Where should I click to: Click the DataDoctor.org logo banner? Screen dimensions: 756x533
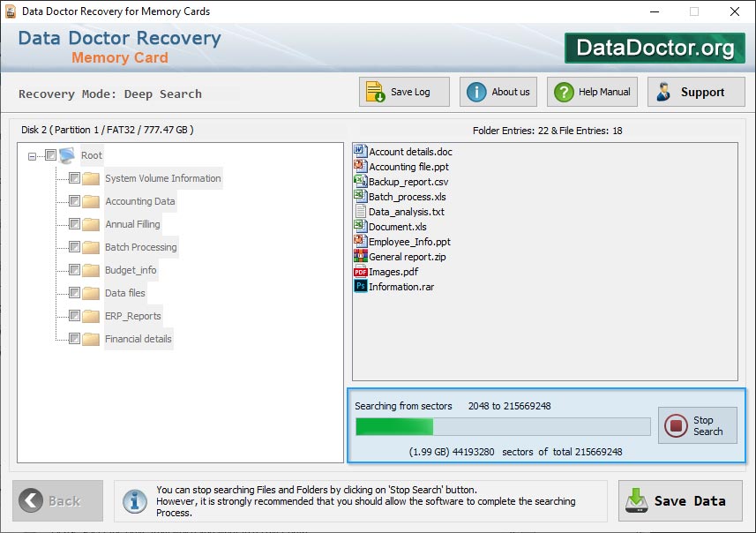[x=655, y=48]
